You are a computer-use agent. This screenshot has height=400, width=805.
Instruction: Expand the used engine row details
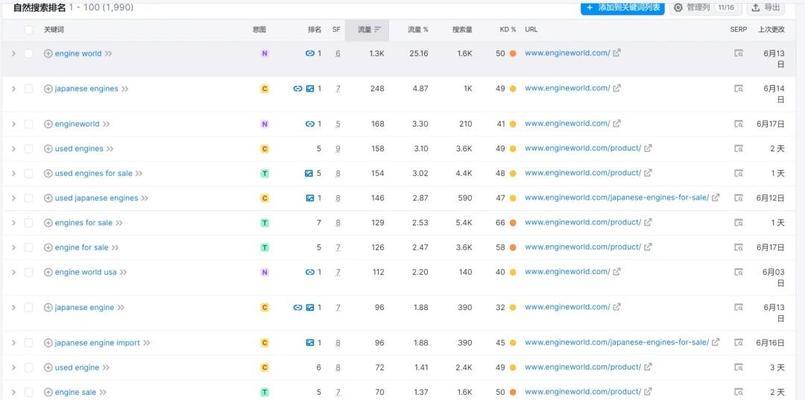pyautogui.click(x=14, y=368)
